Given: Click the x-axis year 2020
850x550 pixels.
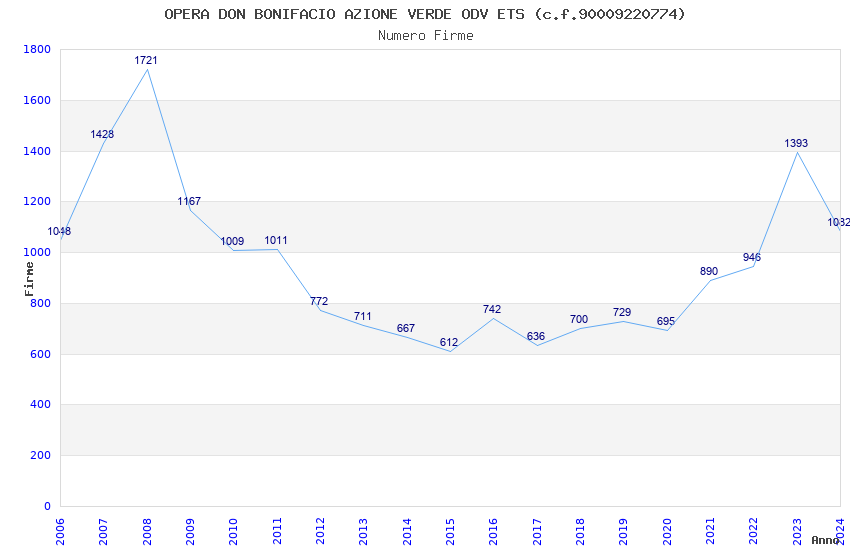Looking at the screenshot, I should (x=667, y=532).
